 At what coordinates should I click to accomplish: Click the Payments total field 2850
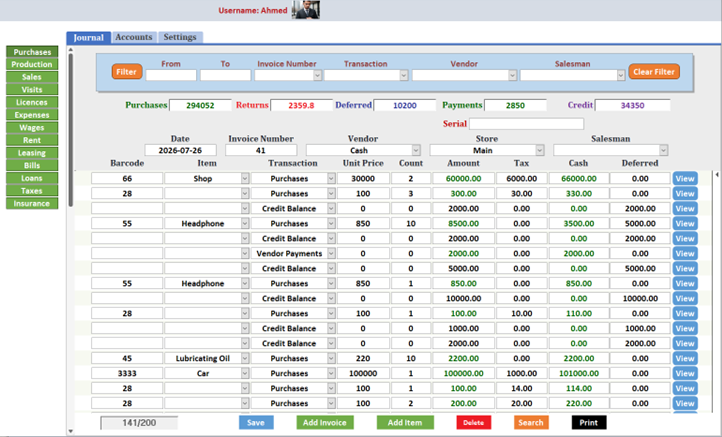pyautogui.click(x=515, y=105)
